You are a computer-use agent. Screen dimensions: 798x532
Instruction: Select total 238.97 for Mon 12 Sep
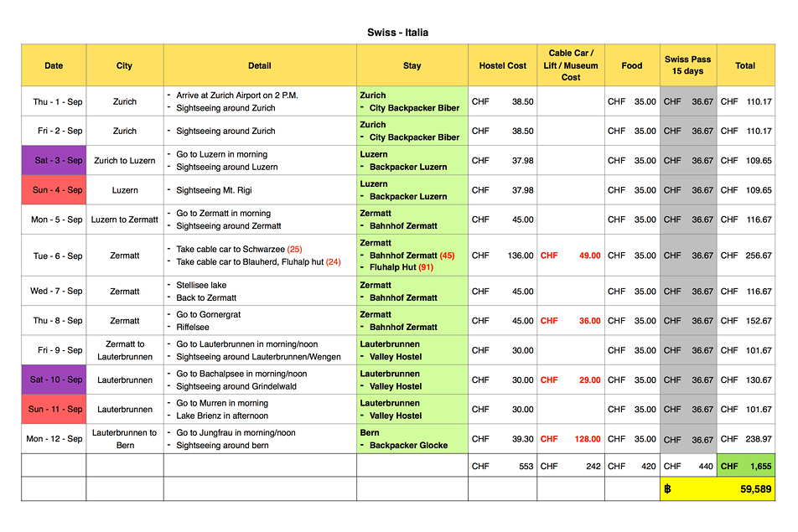tap(745, 438)
